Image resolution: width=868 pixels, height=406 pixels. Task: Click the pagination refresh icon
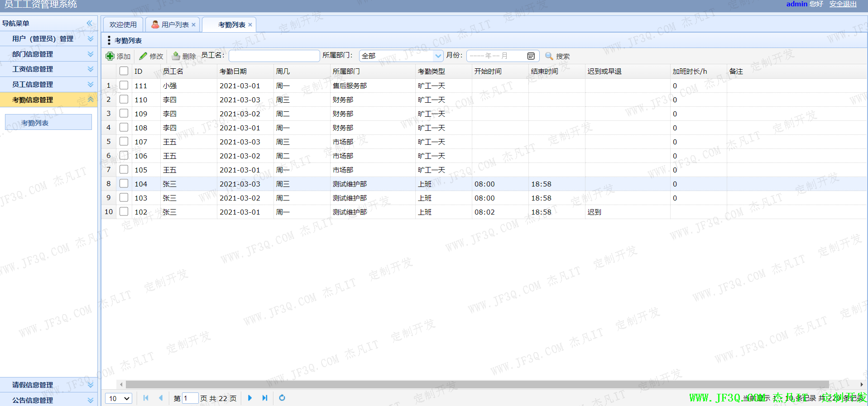click(x=282, y=398)
